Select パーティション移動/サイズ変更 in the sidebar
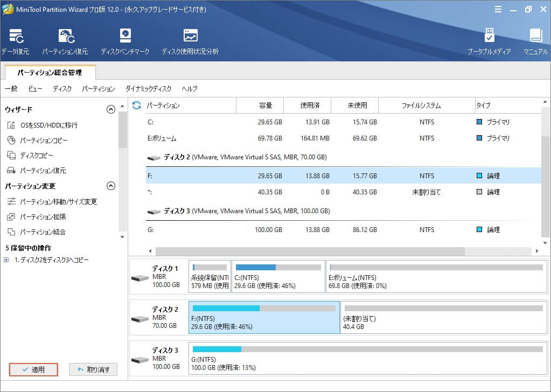Screen dimensions: 551x392 point(58,202)
